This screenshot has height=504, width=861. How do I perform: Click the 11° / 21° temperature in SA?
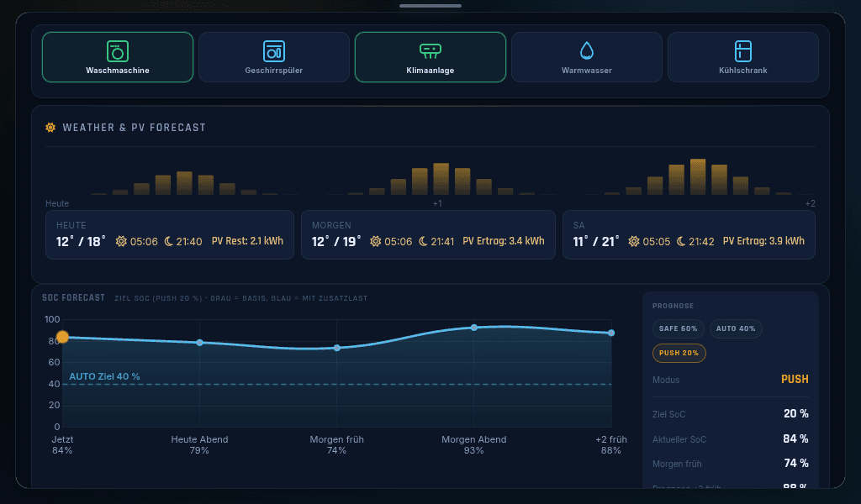(596, 241)
